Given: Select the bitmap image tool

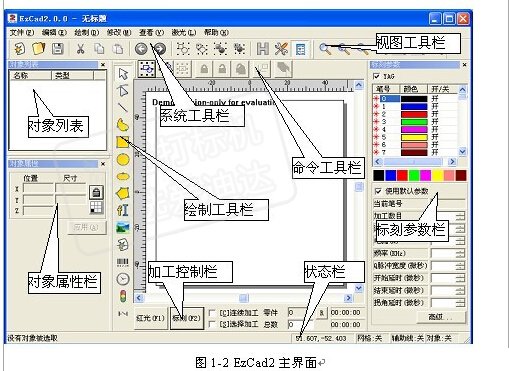Looking at the screenshot, I should point(123,227).
